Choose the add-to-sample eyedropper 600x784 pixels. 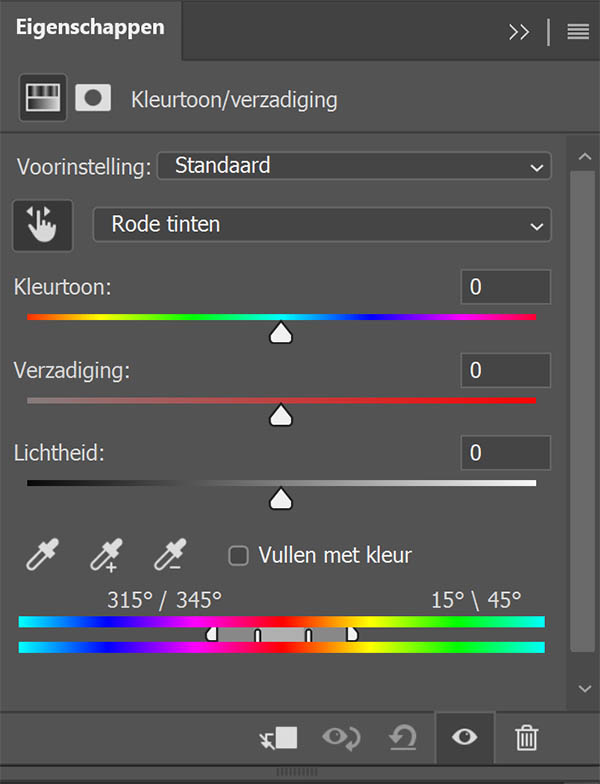pos(106,554)
